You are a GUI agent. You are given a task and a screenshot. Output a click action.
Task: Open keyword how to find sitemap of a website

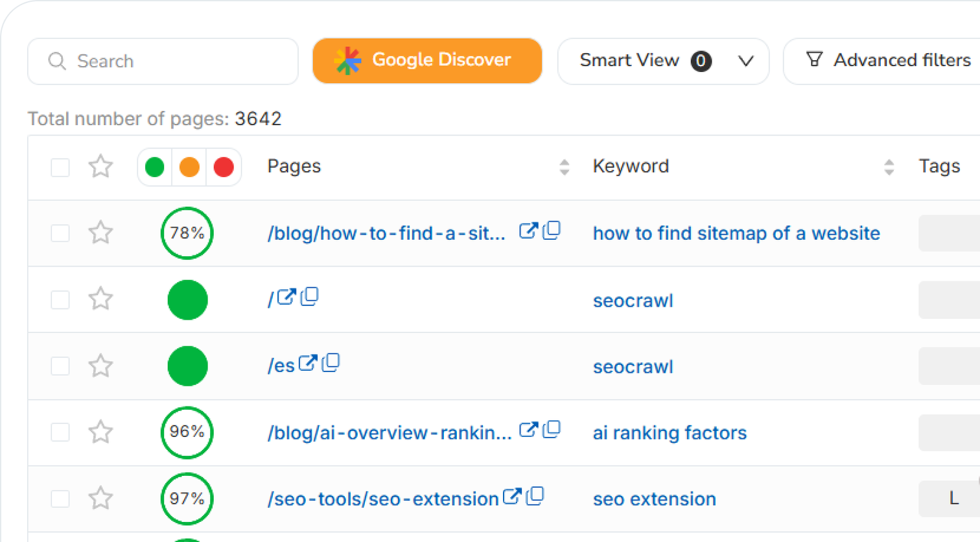736,233
